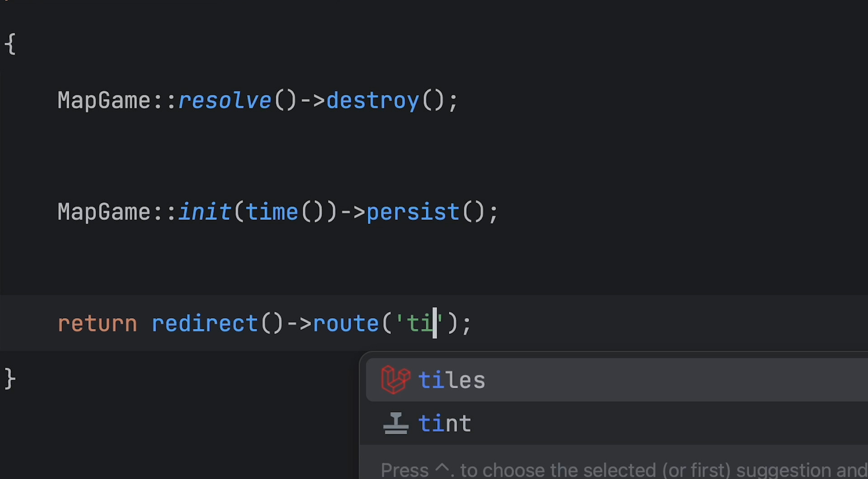Click the destroy method name
This screenshot has height=479, width=868.
coord(373,100)
